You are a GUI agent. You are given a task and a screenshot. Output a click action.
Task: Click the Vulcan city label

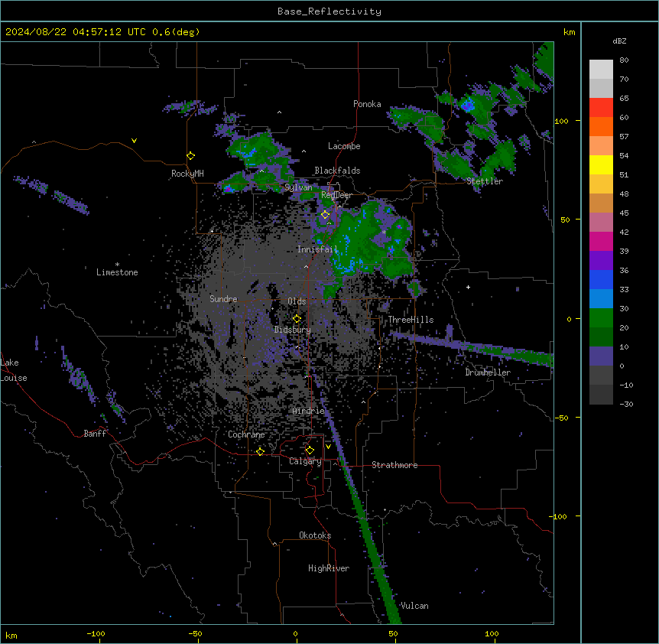414,606
